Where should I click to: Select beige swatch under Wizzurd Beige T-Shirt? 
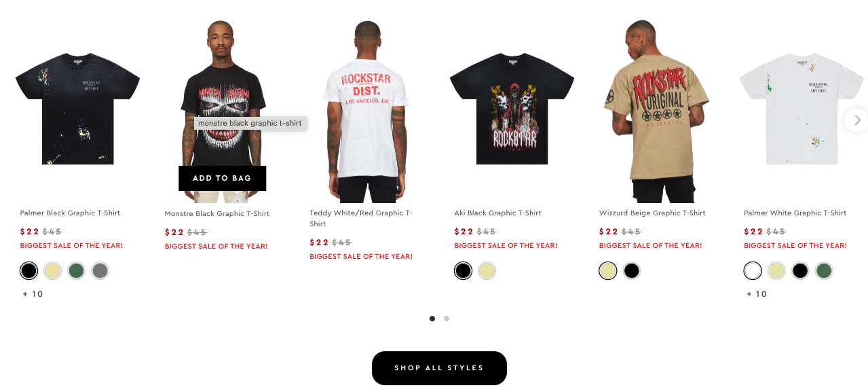pos(607,271)
